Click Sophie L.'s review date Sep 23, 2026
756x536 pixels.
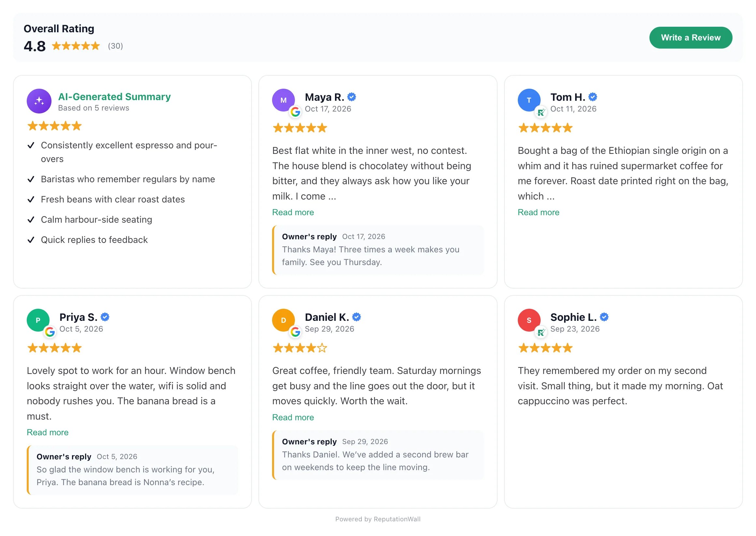574,329
